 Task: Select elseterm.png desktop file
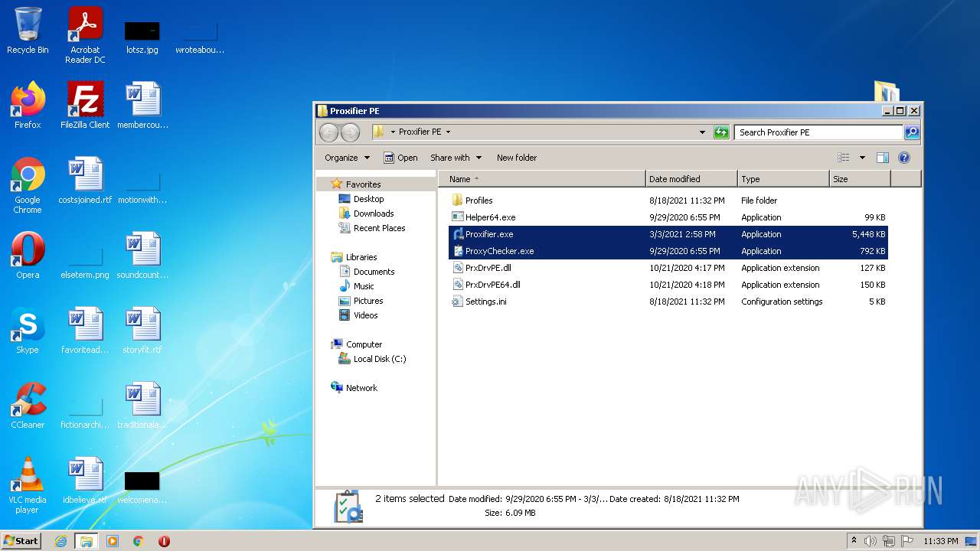pos(85,262)
